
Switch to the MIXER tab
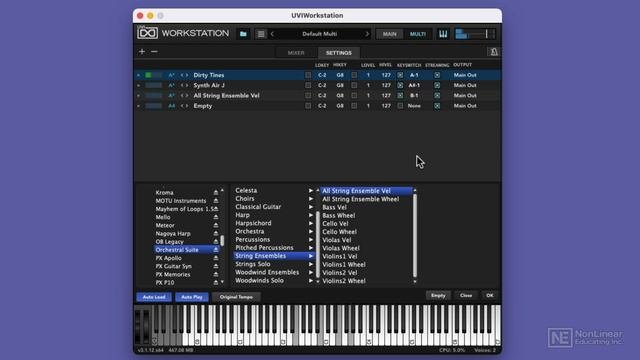click(296, 53)
